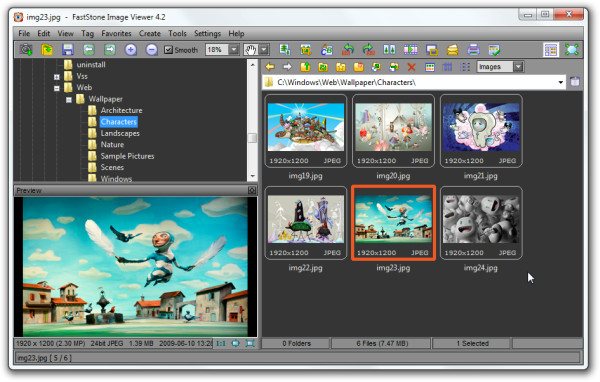Click the 1:1 actual size button under the preview
The image size is (600, 382).
(x=221, y=343)
